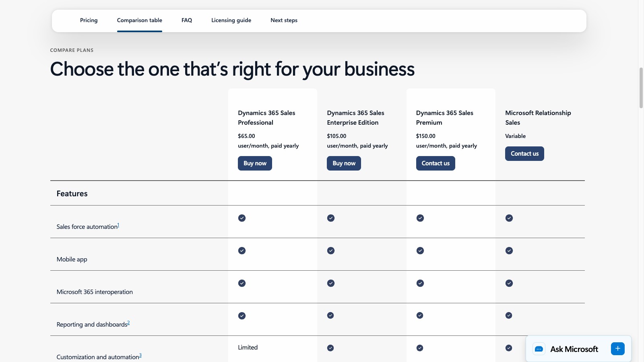The image size is (644, 362).
Task: Click the Ask Microsoft label
Action: 574,349
